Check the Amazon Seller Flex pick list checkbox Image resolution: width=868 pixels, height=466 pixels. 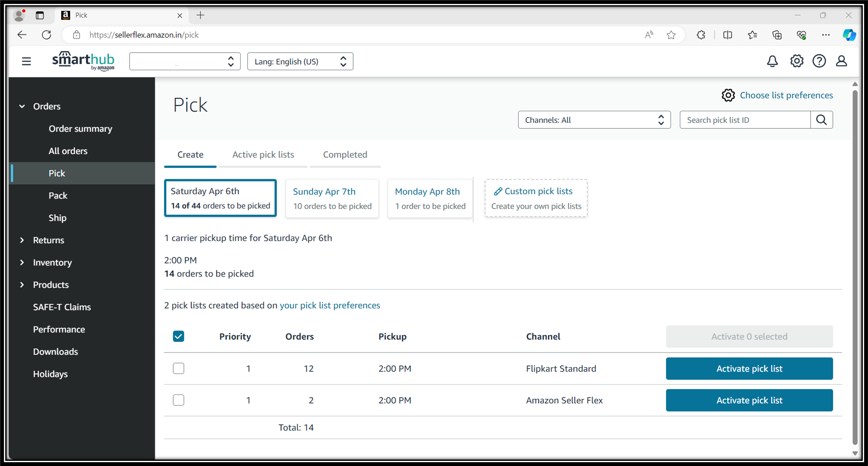[179, 400]
